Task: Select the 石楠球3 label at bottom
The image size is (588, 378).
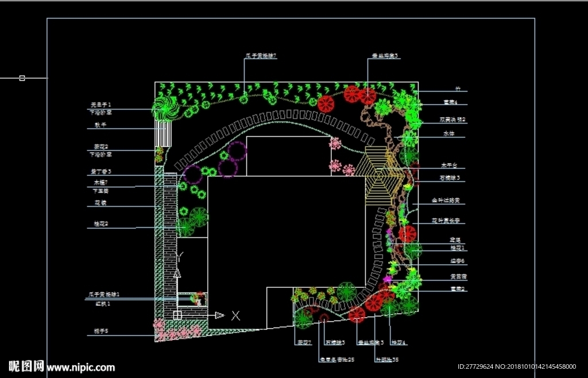Action: pos(335,342)
